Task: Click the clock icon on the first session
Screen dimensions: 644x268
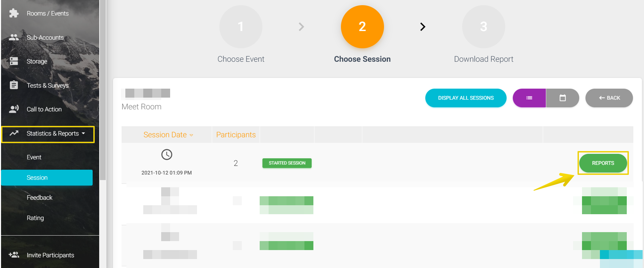Action: 167,155
